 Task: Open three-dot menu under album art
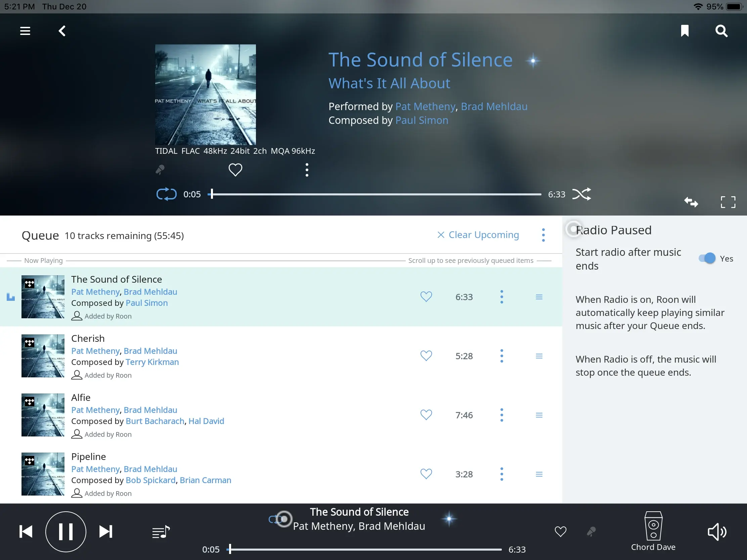coord(307,170)
